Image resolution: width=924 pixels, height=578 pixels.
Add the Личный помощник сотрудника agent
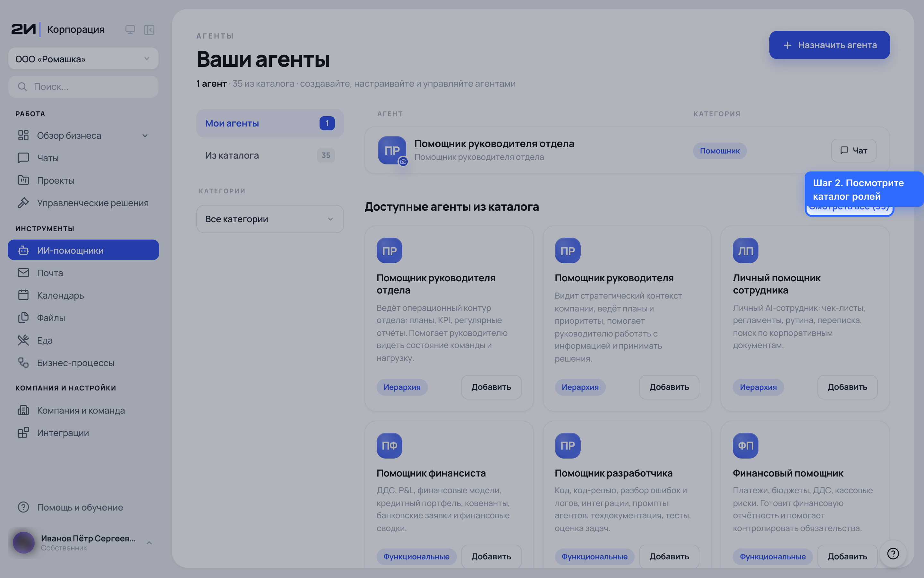(847, 387)
